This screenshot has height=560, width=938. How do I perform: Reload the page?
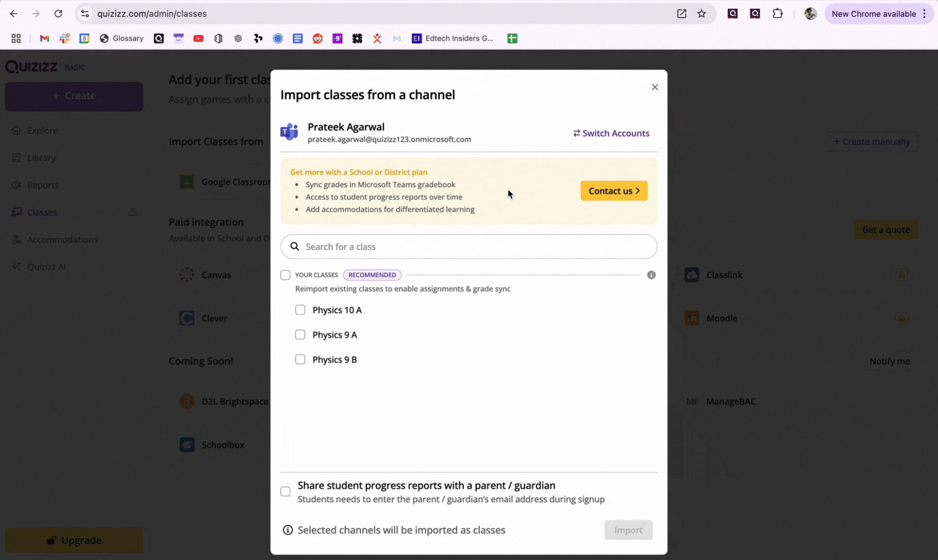[x=58, y=13]
